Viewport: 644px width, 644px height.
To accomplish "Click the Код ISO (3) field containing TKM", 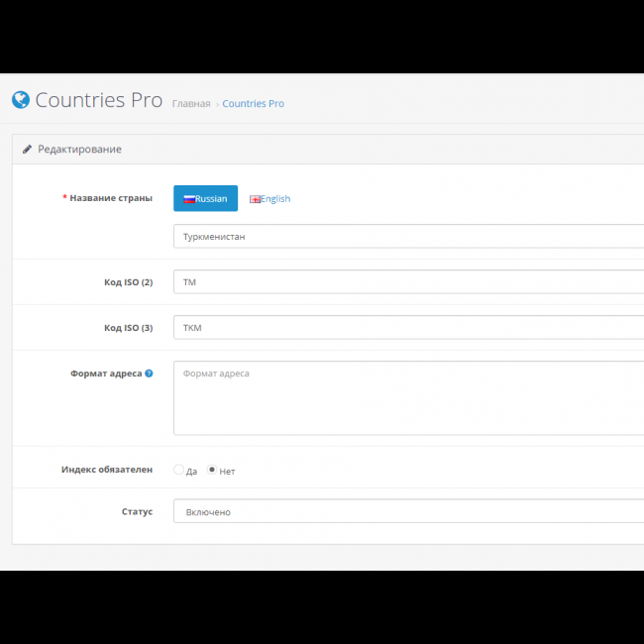I will point(408,328).
